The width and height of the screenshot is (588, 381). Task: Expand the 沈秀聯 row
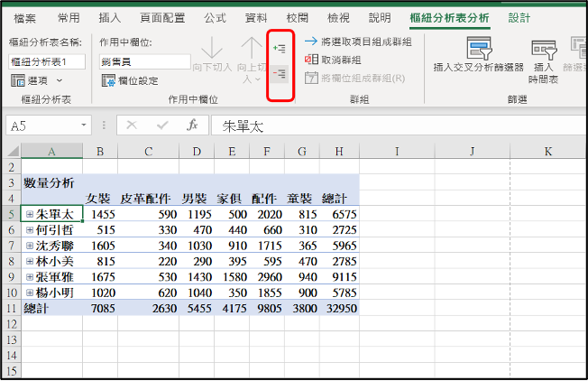30,246
